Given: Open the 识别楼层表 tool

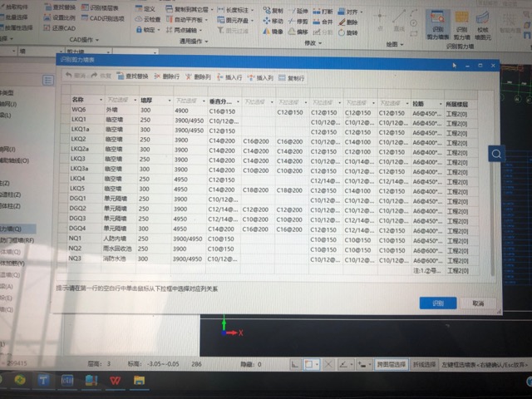Looking at the screenshot, I should click(x=100, y=7).
